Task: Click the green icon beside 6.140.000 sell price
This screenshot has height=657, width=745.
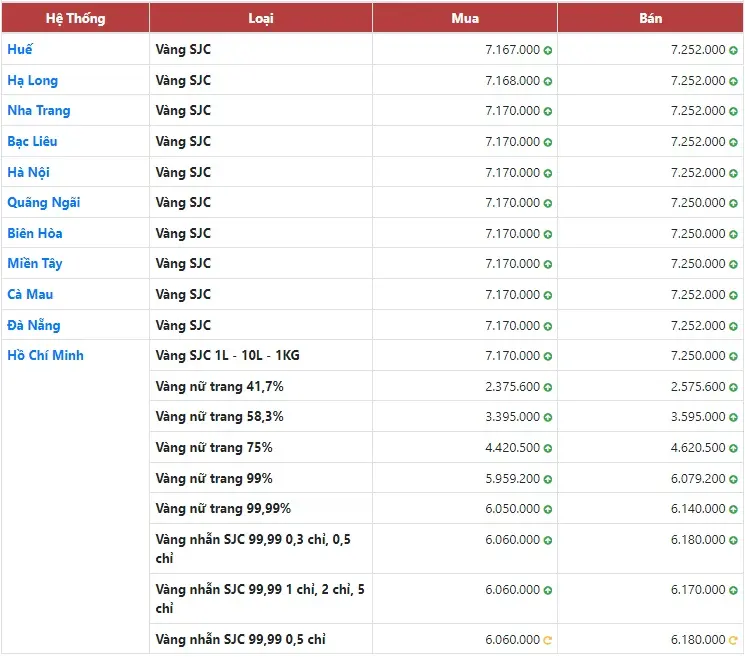Action: (735, 509)
